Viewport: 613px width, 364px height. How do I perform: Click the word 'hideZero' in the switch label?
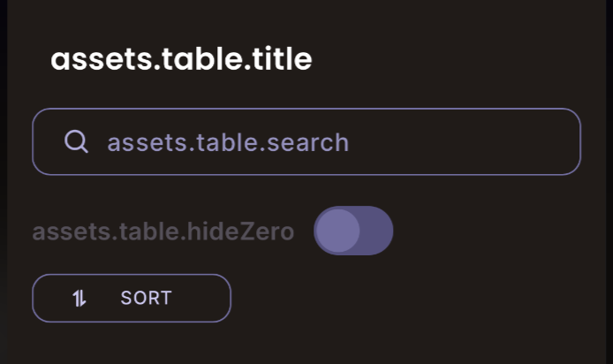click(240, 231)
